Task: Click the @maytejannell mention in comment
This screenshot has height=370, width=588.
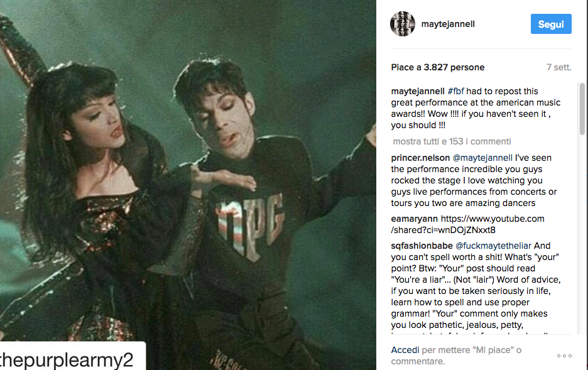Action: pos(482,158)
